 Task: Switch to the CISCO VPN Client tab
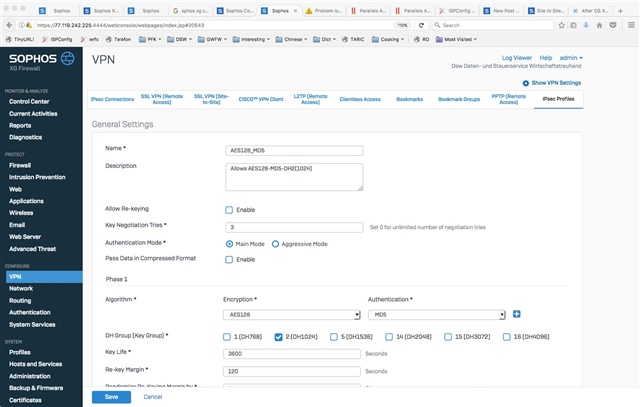tap(261, 99)
